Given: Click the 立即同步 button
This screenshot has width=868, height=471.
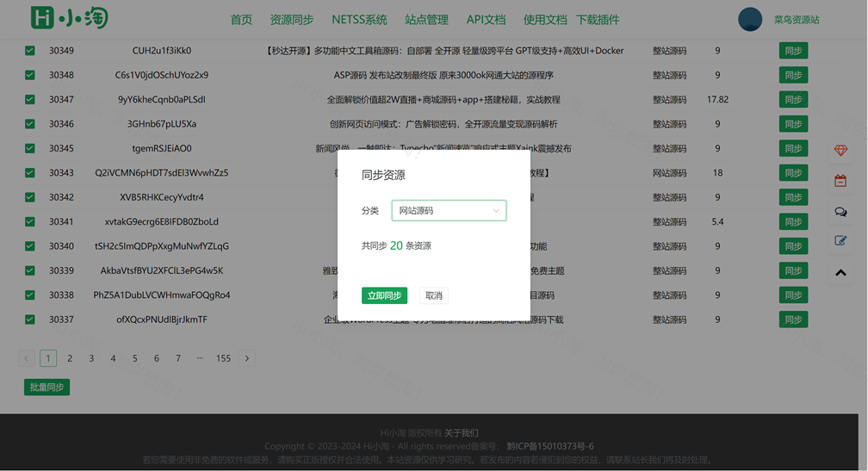Looking at the screenshot, I should click(384, 296).
